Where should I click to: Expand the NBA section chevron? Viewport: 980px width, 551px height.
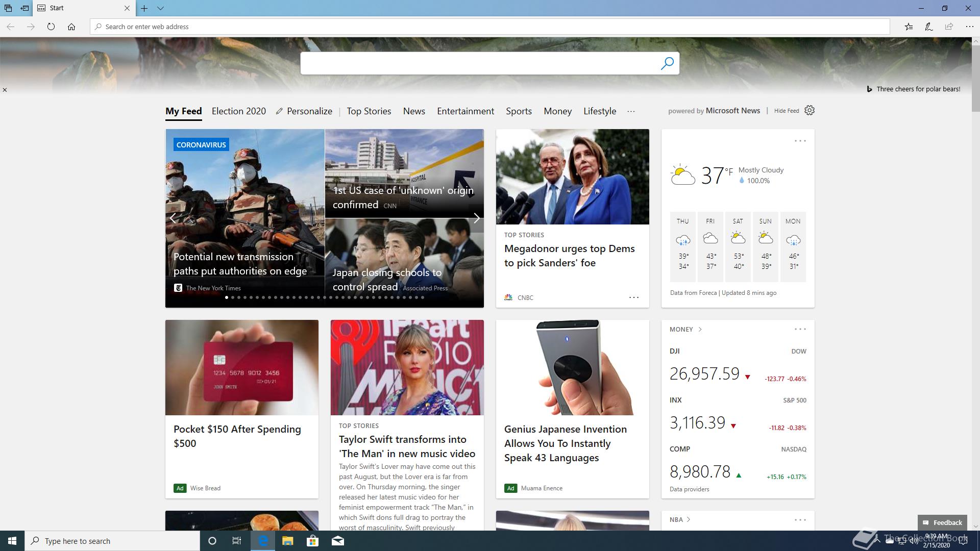689,519
